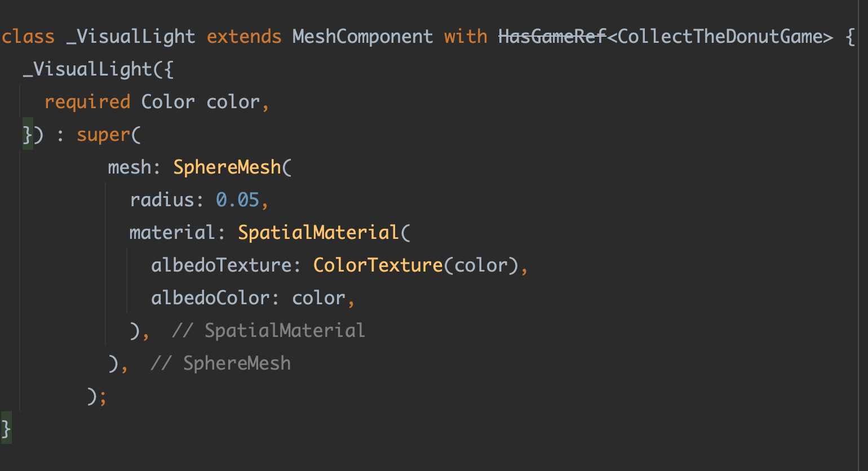The image size is (868, 471).
Task: Click the deprecated HasGameRef mixin name
Action: (x=552, y=37)
